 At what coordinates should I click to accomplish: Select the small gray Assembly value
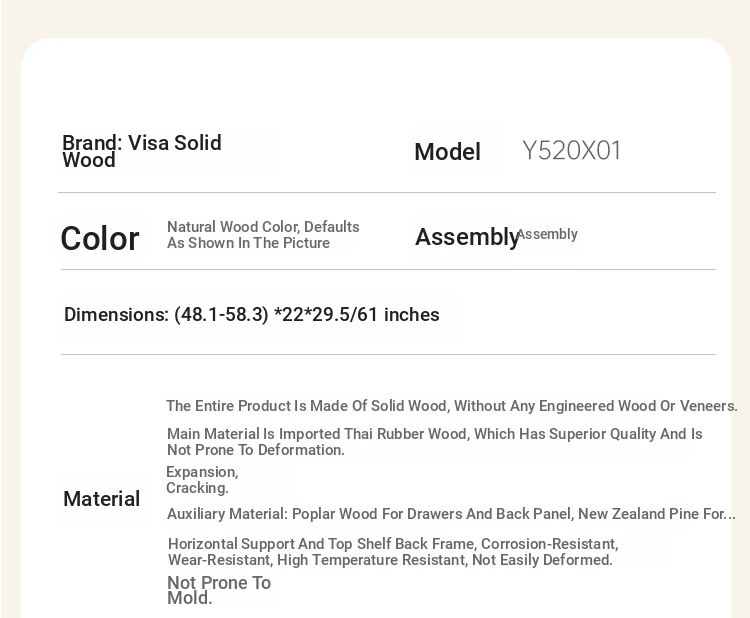[x=548, y=234]
